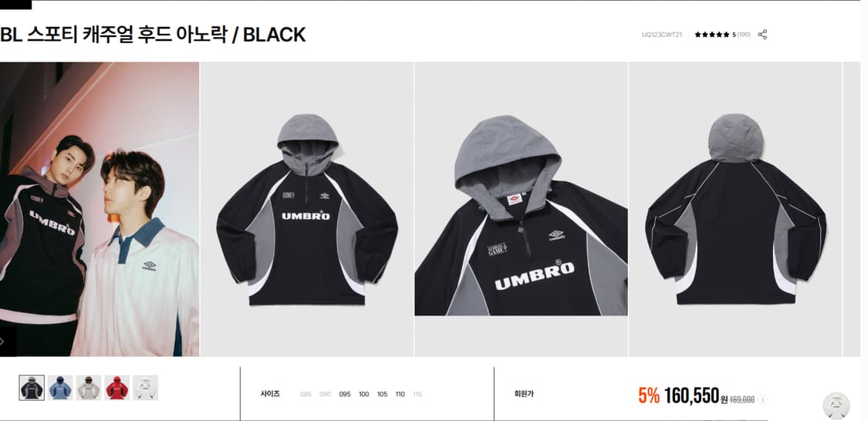Choose size 110

click(400, 395)
